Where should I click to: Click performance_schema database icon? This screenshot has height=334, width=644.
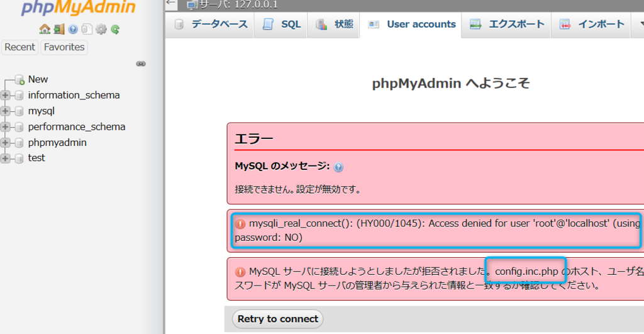(19, 127)
